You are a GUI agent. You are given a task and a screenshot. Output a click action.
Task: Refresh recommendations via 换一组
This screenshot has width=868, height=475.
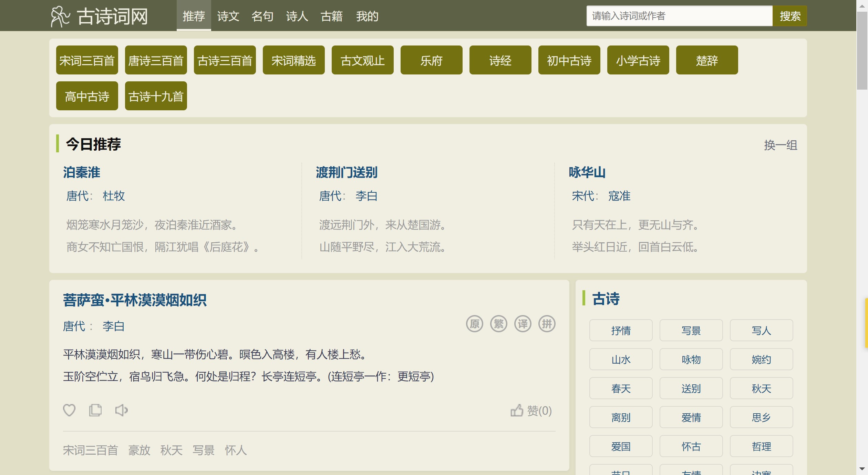781,145
